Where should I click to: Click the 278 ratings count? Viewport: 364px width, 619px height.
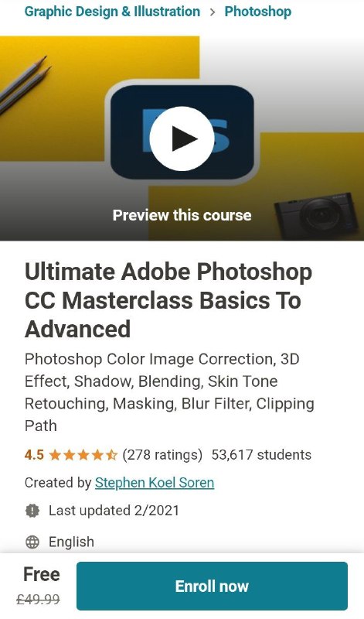pyautogui.click(x=162, y=455)
